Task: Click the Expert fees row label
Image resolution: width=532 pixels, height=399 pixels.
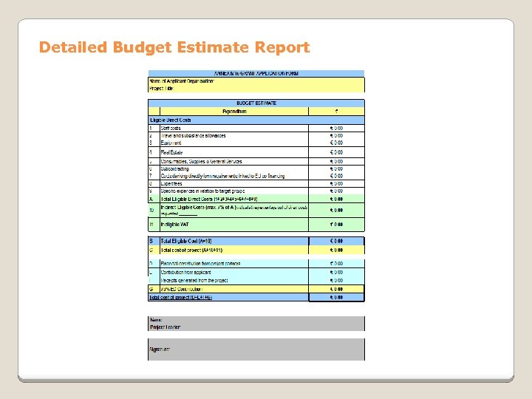Action: [171, 183]
